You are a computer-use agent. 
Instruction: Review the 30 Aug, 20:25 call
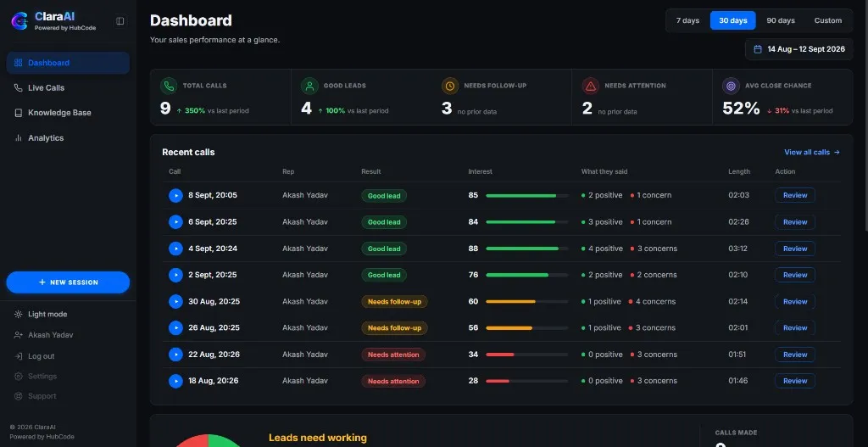[x=795, y=301]
